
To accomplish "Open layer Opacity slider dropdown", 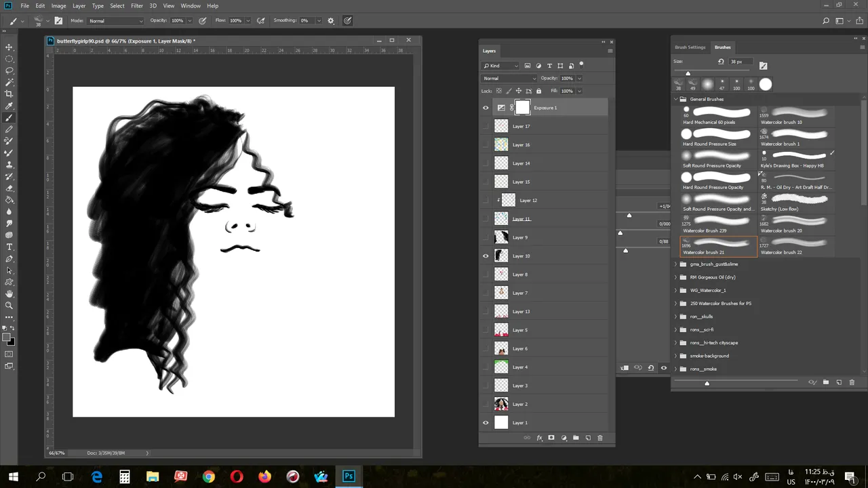I will point(579,79).
